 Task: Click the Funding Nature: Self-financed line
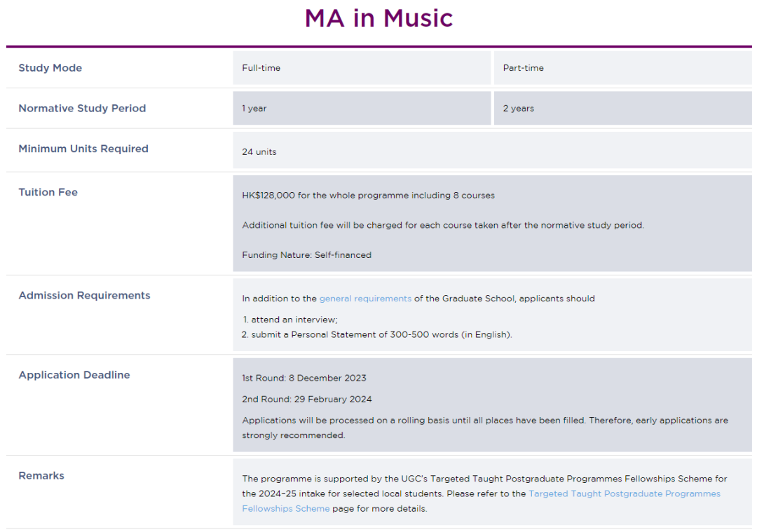(306, 255)
